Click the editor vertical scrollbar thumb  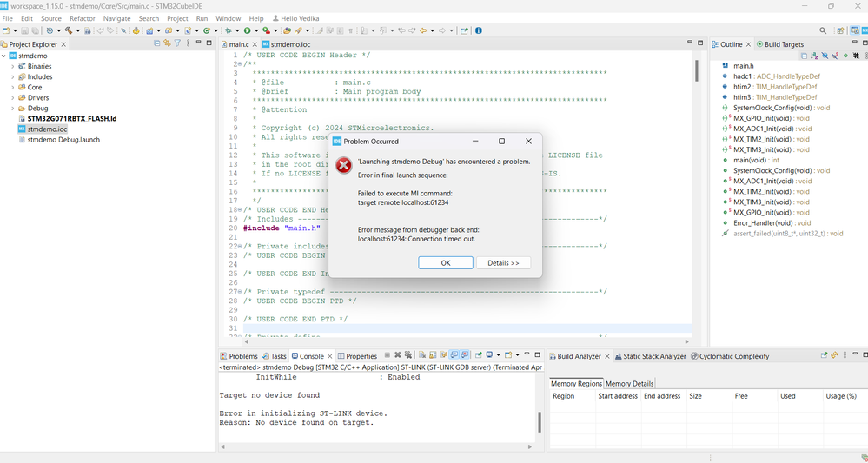click(x=696, y=71)
